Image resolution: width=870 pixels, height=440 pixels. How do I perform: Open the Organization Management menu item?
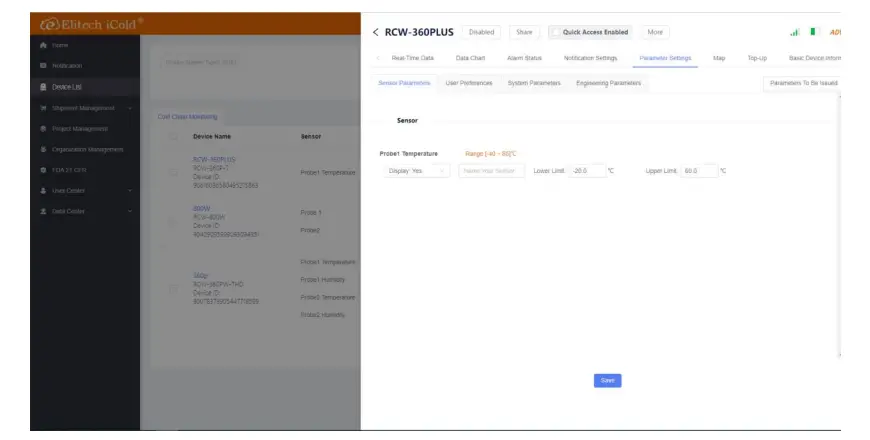tap(88, 149)
